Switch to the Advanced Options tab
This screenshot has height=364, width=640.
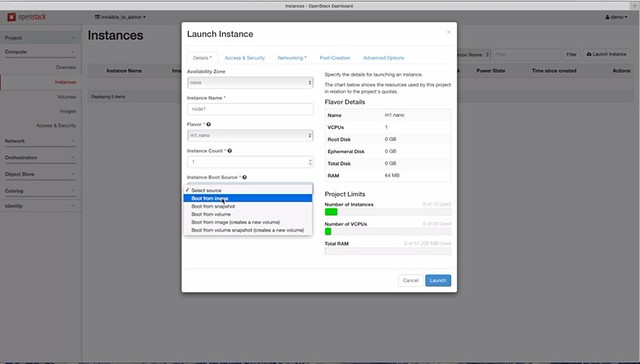tap(384, 58)
